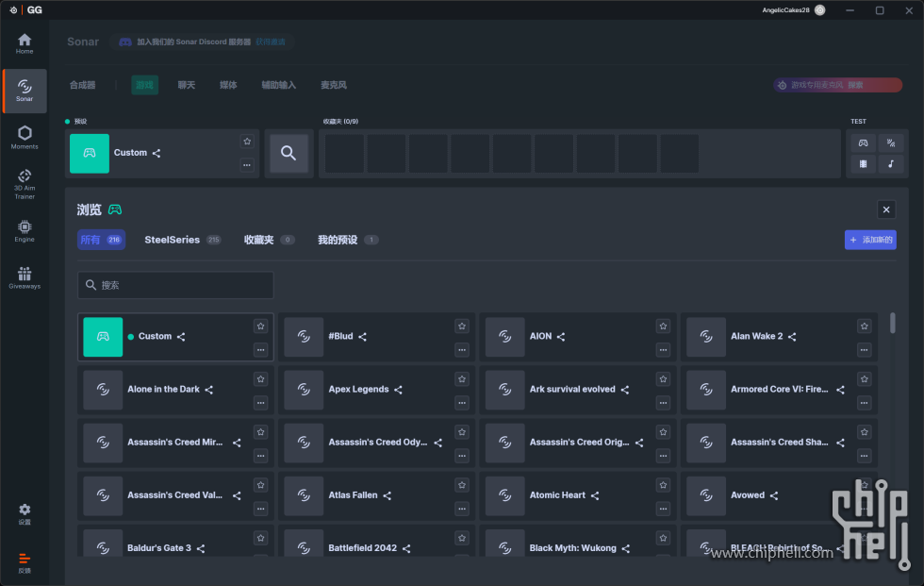The height and width of the screenshot is (586, 924).
Task: Show 我的预设 tab
Action: [x=348, y=240]
